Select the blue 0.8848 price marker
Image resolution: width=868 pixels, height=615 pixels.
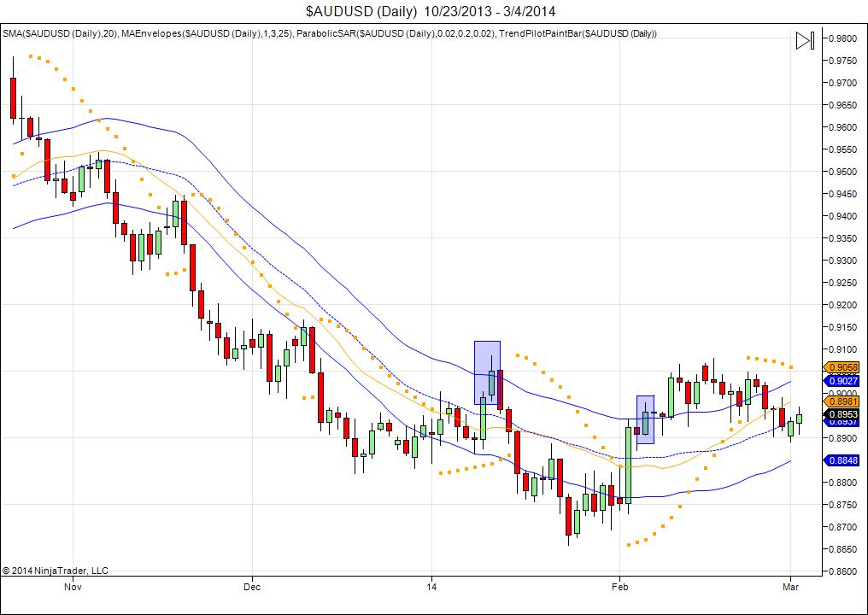(842, 460)
